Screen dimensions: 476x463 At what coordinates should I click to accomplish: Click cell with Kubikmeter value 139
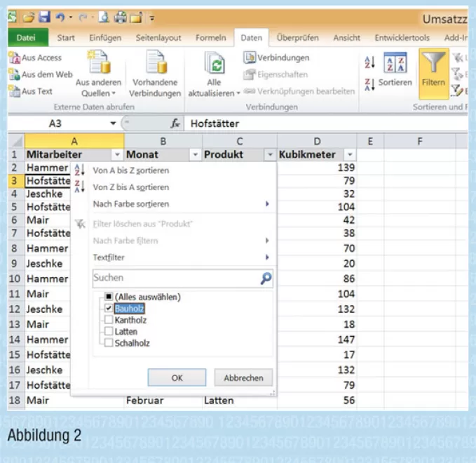(317, 168)
